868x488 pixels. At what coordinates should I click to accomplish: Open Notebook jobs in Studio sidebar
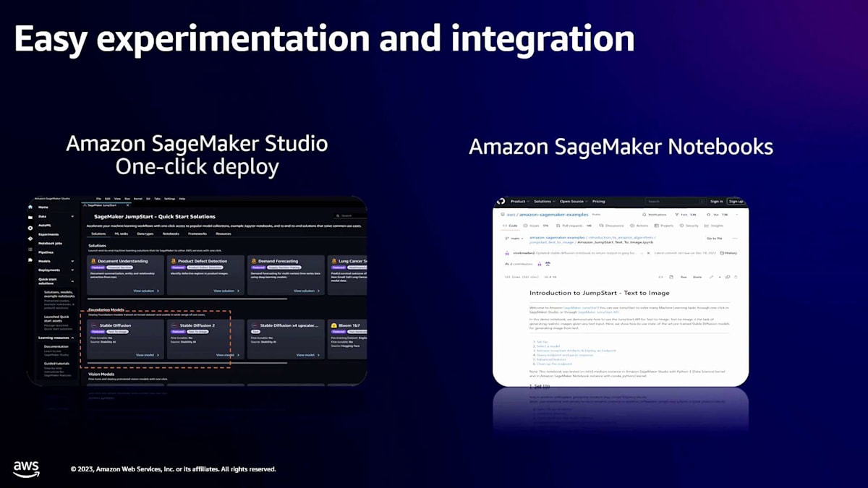[50, 244]
